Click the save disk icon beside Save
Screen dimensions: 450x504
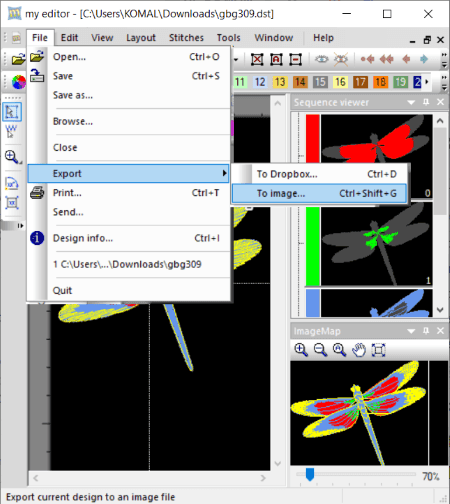(37, 76)
